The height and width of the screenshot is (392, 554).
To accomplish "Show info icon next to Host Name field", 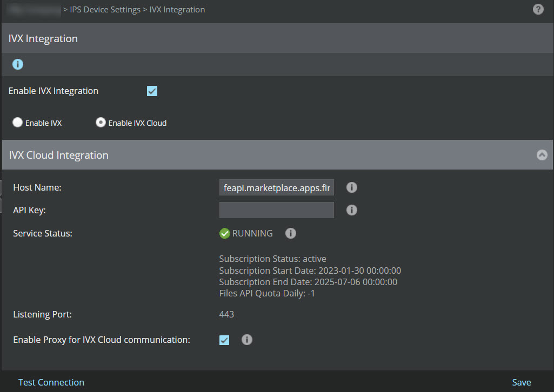I will coord(351,187).
